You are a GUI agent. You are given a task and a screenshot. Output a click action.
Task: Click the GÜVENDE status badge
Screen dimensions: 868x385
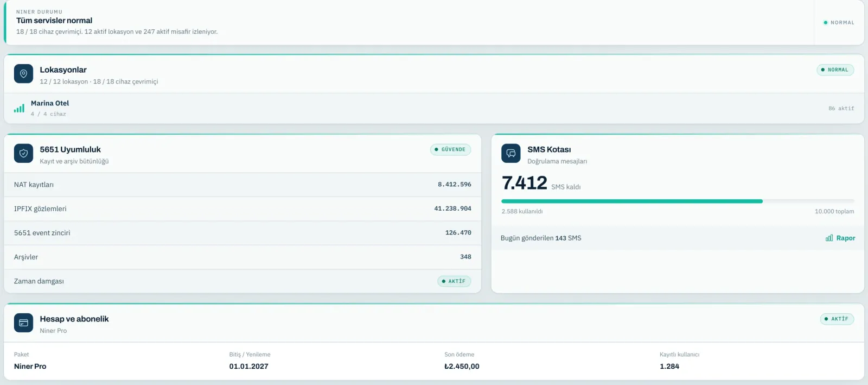click(x=451, y=150)
